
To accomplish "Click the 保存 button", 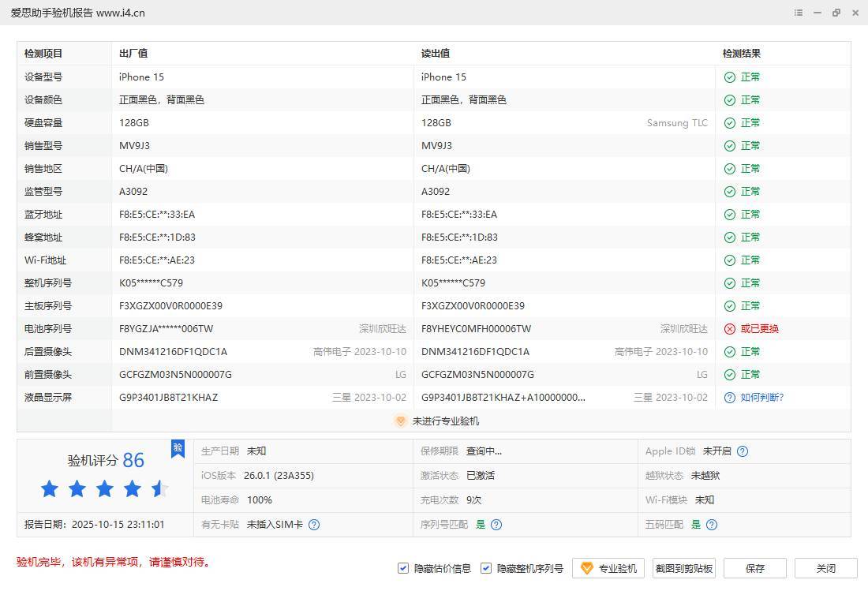I will pos(755,568).
